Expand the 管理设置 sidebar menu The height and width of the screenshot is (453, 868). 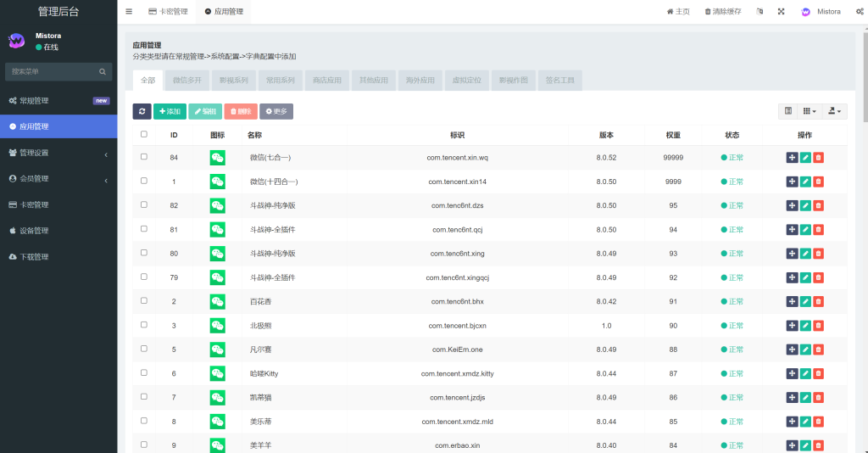(x=58, y=153)
